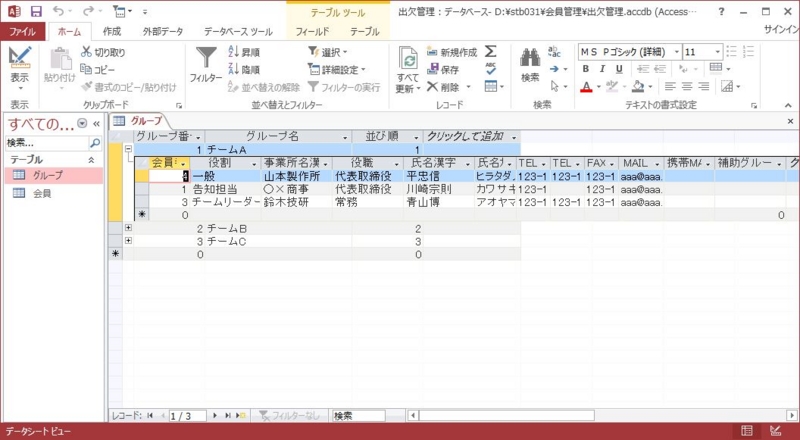Expand the チームB row
This screenshot has height=440, width=800.
coord(128,228)
